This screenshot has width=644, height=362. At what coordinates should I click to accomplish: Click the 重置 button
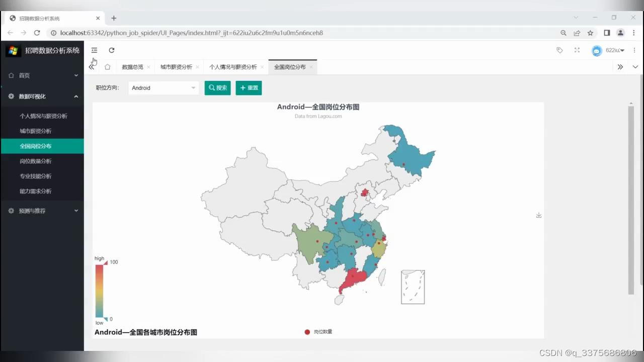(249, 88)
